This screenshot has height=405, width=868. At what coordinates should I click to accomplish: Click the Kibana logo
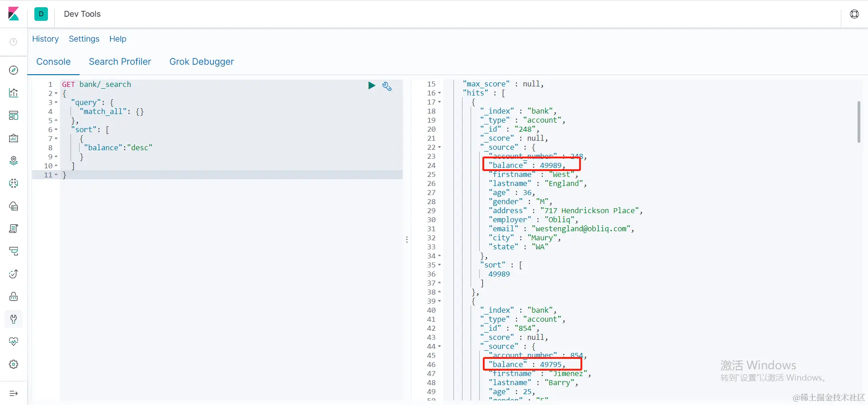pyautogui.click(x=14, y=14)
